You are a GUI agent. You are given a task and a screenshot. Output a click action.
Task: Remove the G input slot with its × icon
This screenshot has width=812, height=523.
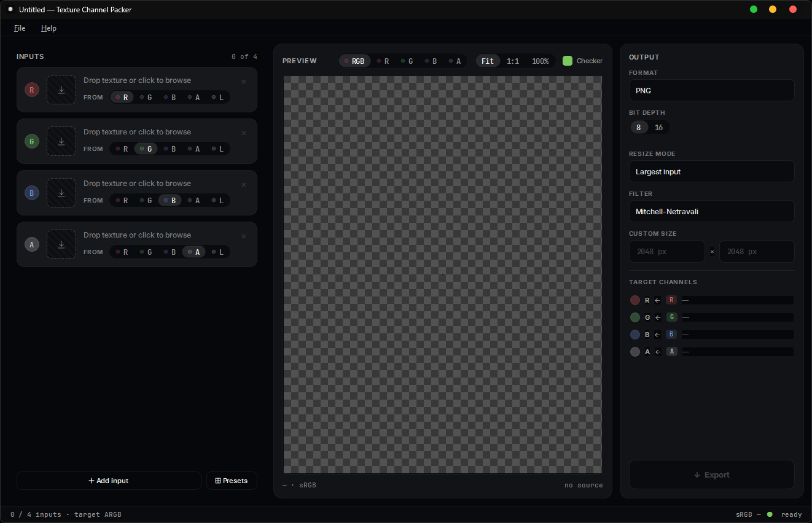coord(244,133)
